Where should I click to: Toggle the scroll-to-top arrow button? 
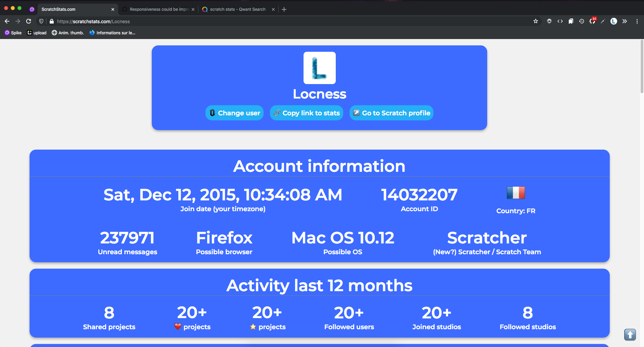point(630,335)
